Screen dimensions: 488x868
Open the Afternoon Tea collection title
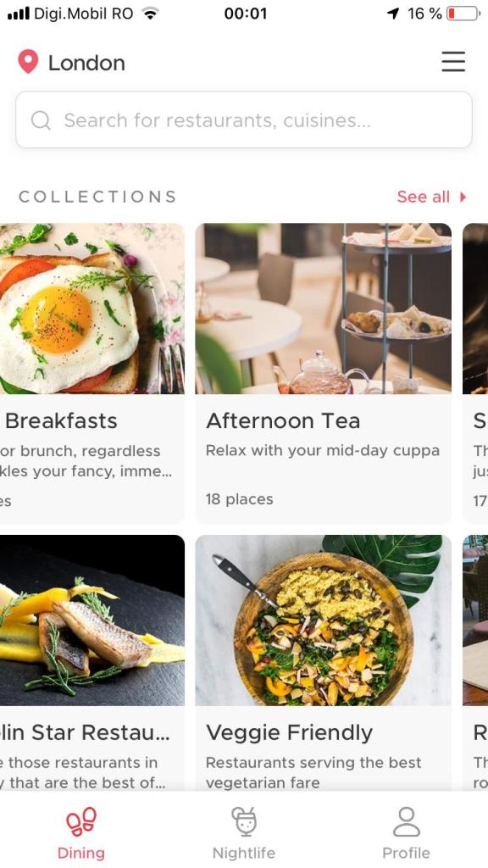tap(283, 420)
